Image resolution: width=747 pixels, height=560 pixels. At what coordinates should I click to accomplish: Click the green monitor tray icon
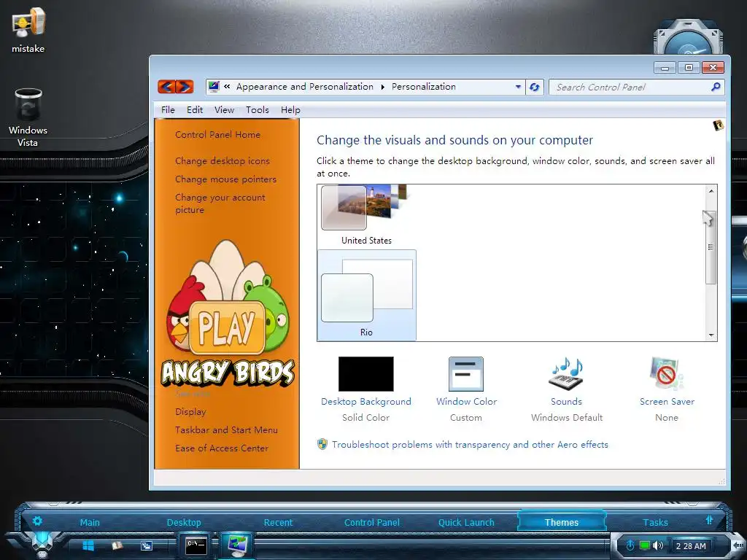(644, 545)
